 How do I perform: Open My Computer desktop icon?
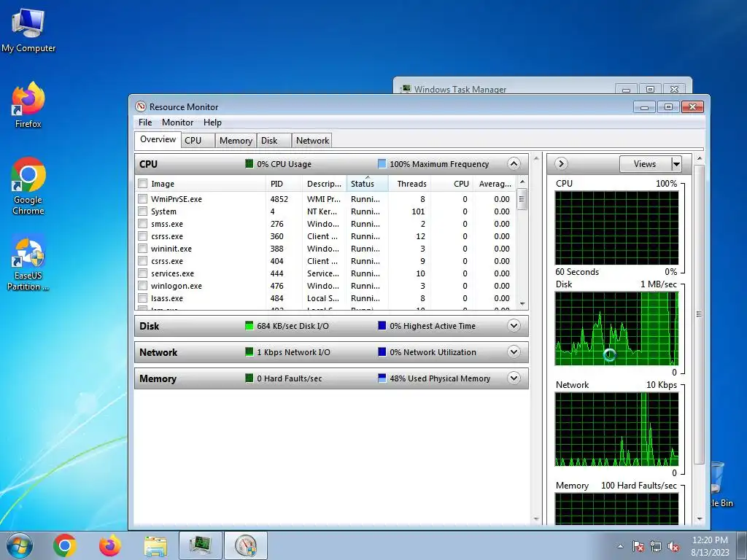28,29
